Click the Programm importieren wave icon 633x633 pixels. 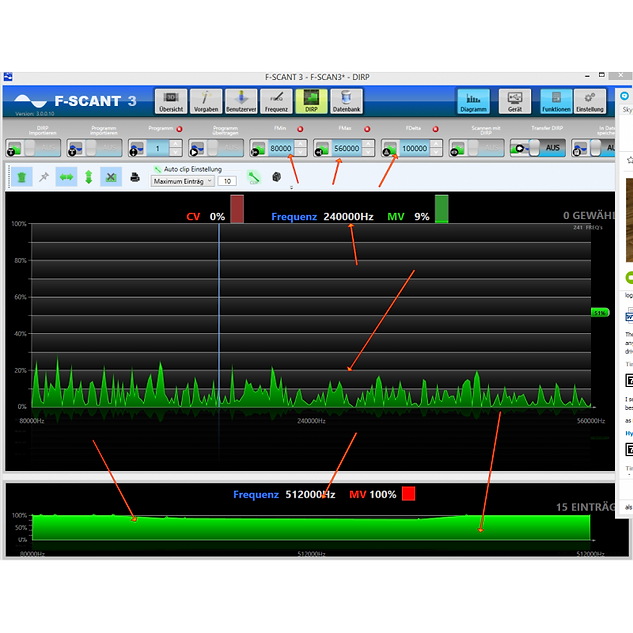click(75, 148)
